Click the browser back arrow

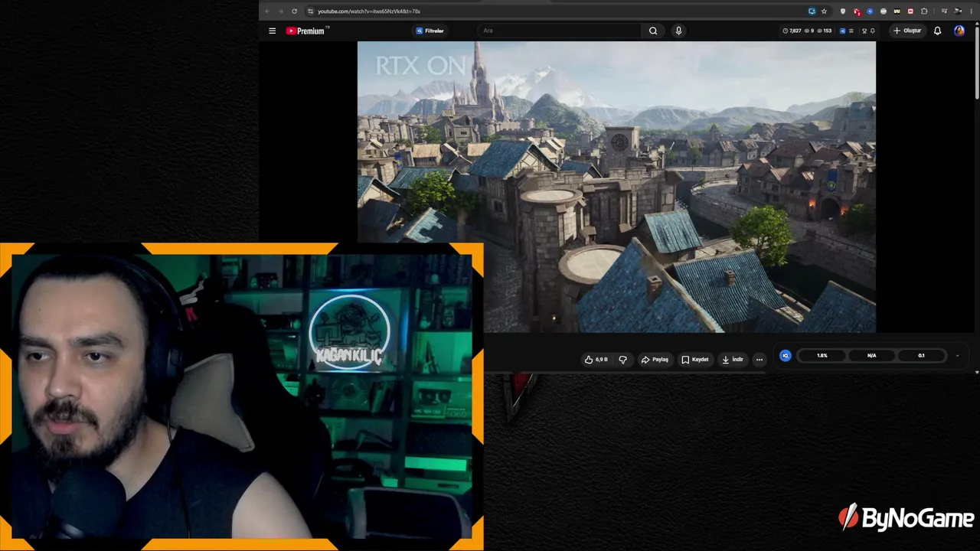coord(266,11)
